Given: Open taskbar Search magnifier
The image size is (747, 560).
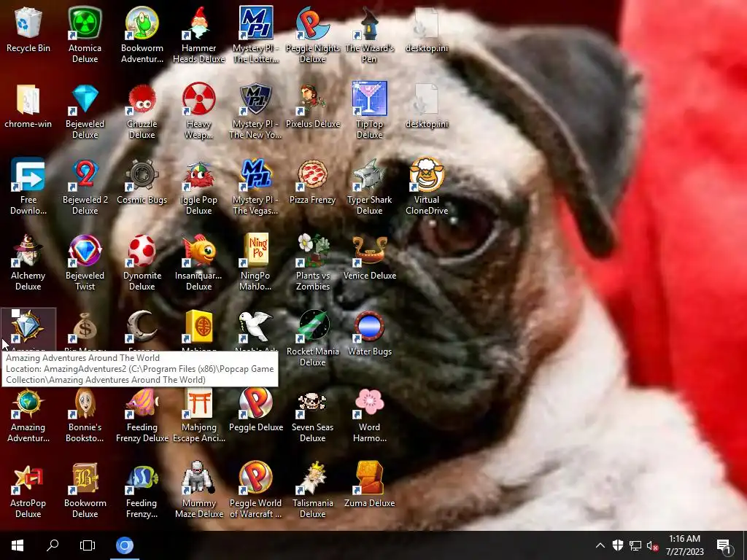Looking at the screenshot, I should (x=53, y=545).
